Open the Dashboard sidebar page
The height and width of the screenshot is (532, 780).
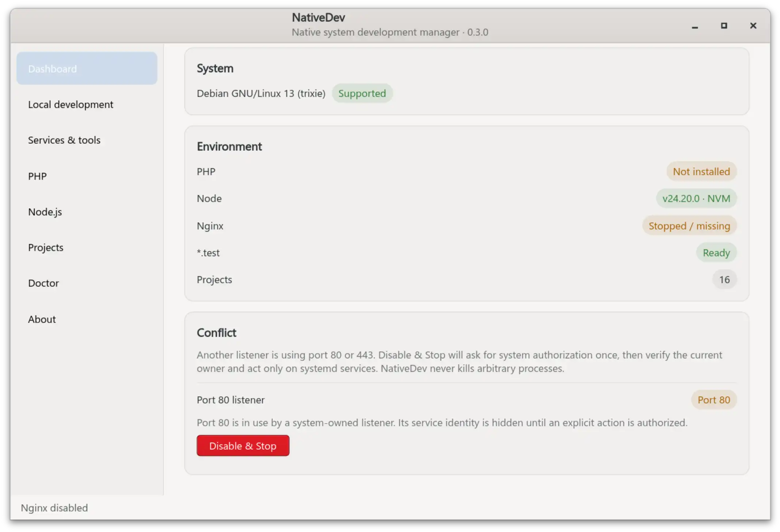[x=87, y=69]
